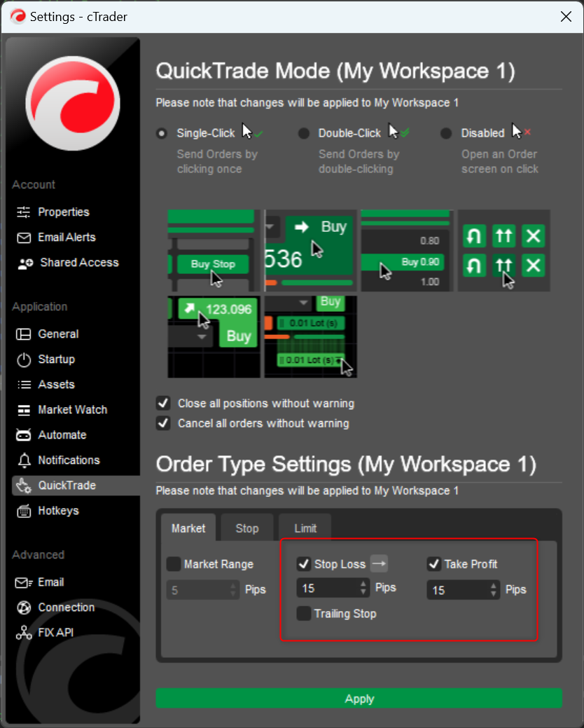Screen dimensions: 584x728
Task: Apply the QuickTrade settings
Action: coord(359,699)
